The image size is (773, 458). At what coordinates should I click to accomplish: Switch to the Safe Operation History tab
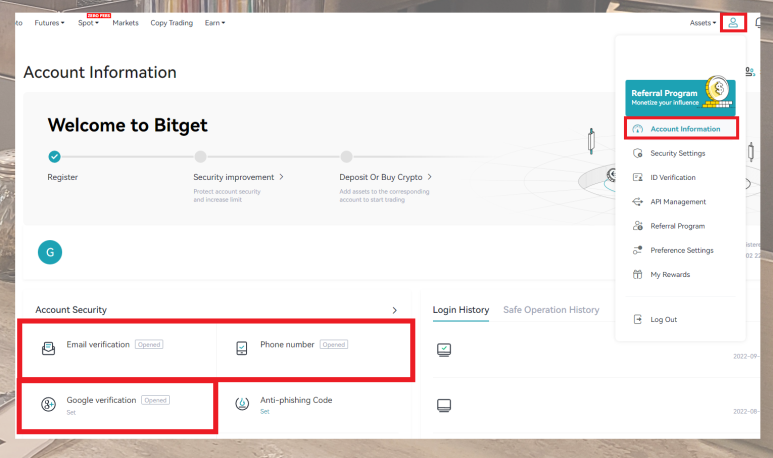pyautogui.click(x=551, y=310)
